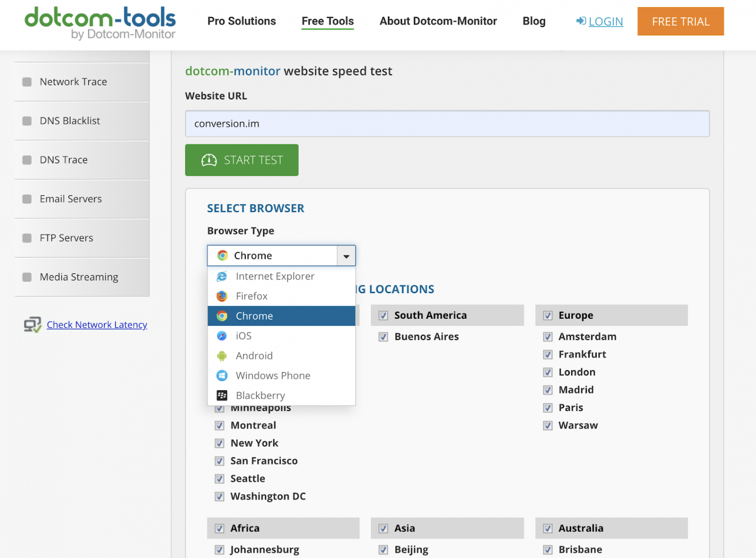Click the Firefox icon in the list
The width and height of the screenshot is (756, 558).
[x=222, y=296]
